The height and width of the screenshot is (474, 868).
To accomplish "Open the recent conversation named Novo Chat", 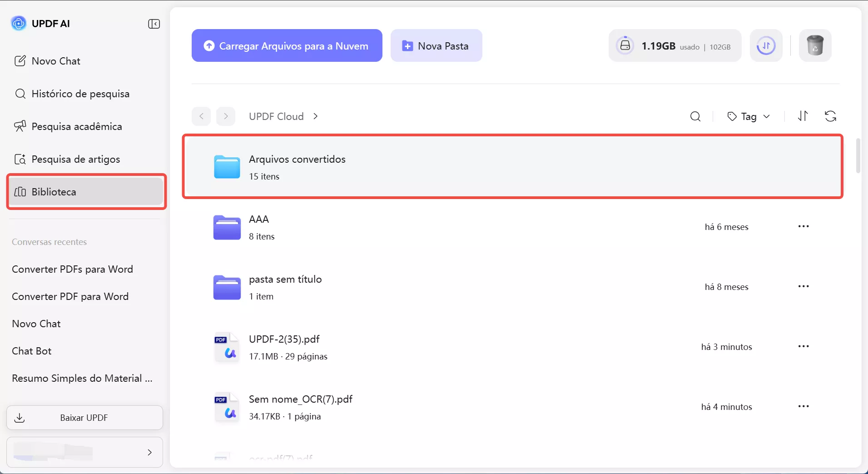I will point(36,324).
